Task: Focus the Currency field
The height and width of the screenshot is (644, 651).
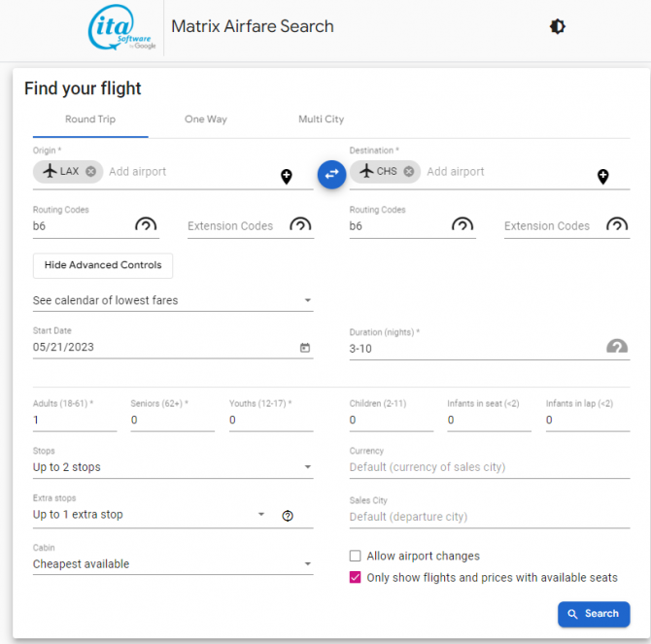Action: coord(490,467)
